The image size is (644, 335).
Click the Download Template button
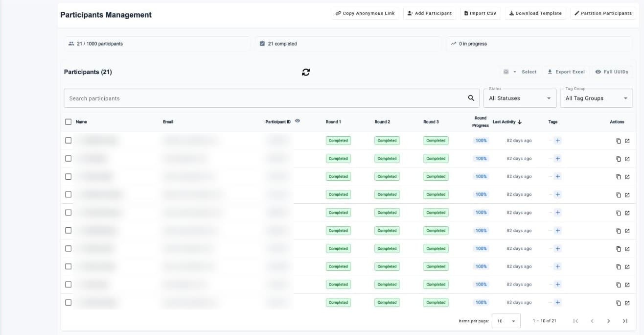[x=535, y=13]
